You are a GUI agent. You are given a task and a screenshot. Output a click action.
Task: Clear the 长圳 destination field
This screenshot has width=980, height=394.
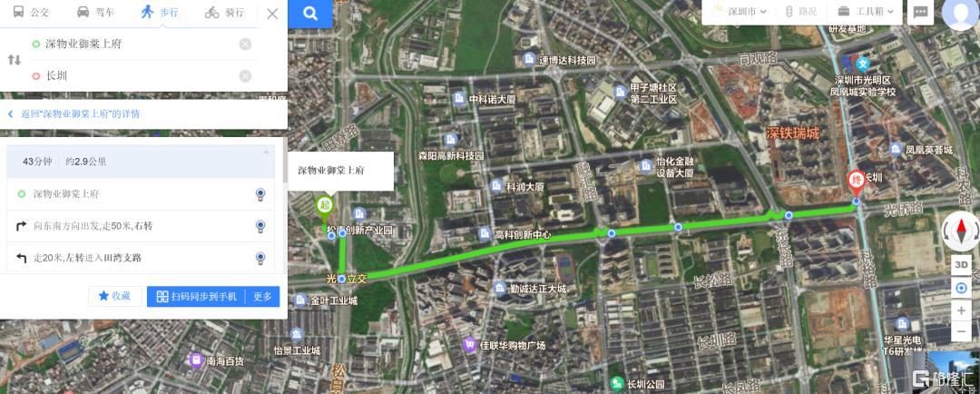(x=246, y=75)
